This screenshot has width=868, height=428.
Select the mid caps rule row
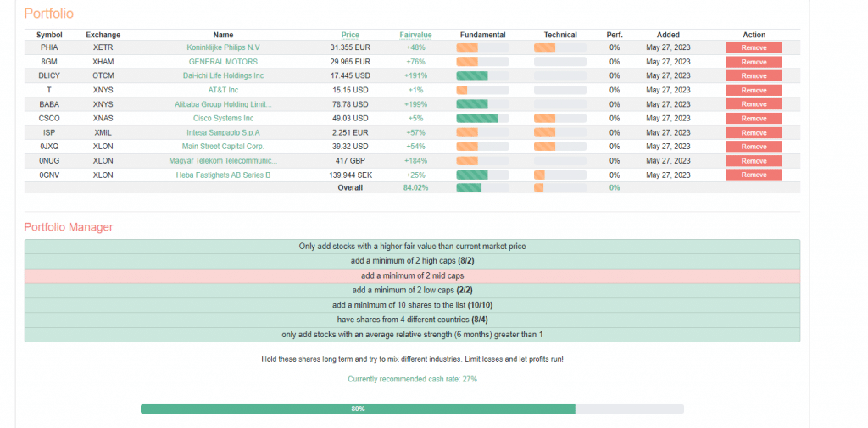click(x=412, y=275)
